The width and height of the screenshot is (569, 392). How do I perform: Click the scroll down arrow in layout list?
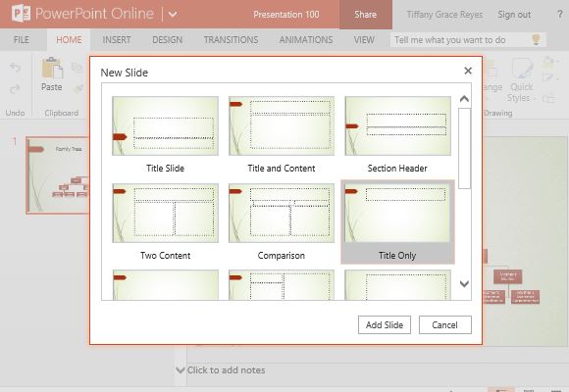[x=464, y=283]
